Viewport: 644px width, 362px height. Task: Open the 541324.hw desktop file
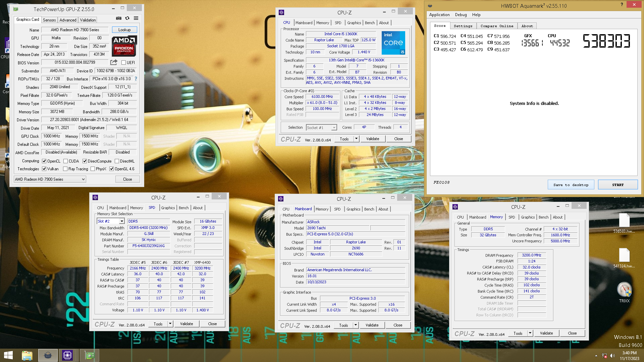tap(624, 258)
